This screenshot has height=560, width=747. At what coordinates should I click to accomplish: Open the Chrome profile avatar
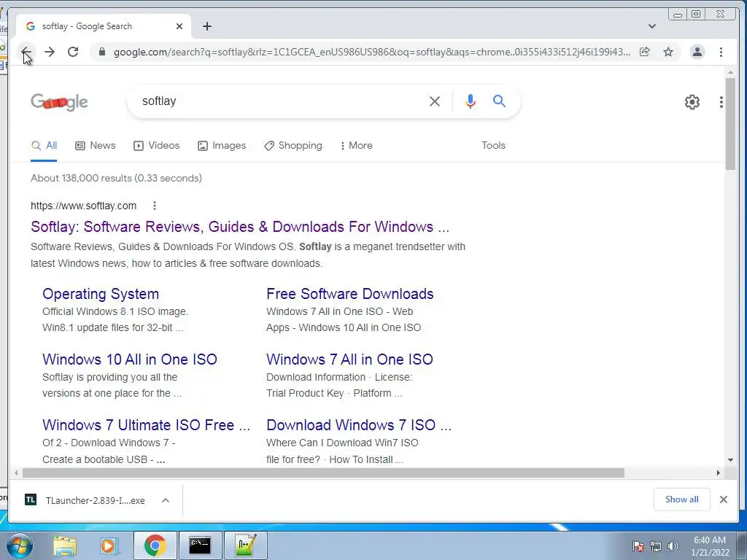697,52
